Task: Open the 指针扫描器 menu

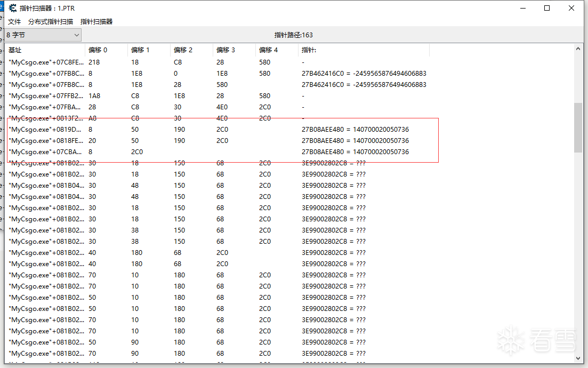Action: pyautogui.click(x=96, y=22)
